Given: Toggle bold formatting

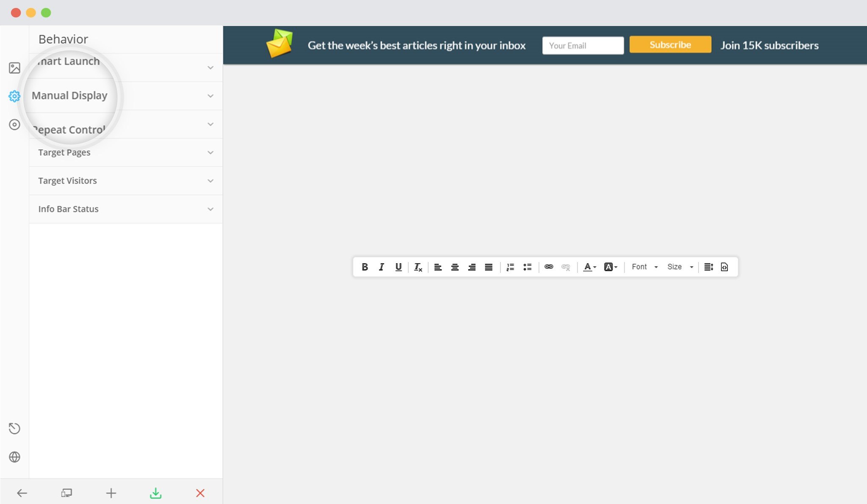Looking at the screenshot, I should click(x=364, y=267).
